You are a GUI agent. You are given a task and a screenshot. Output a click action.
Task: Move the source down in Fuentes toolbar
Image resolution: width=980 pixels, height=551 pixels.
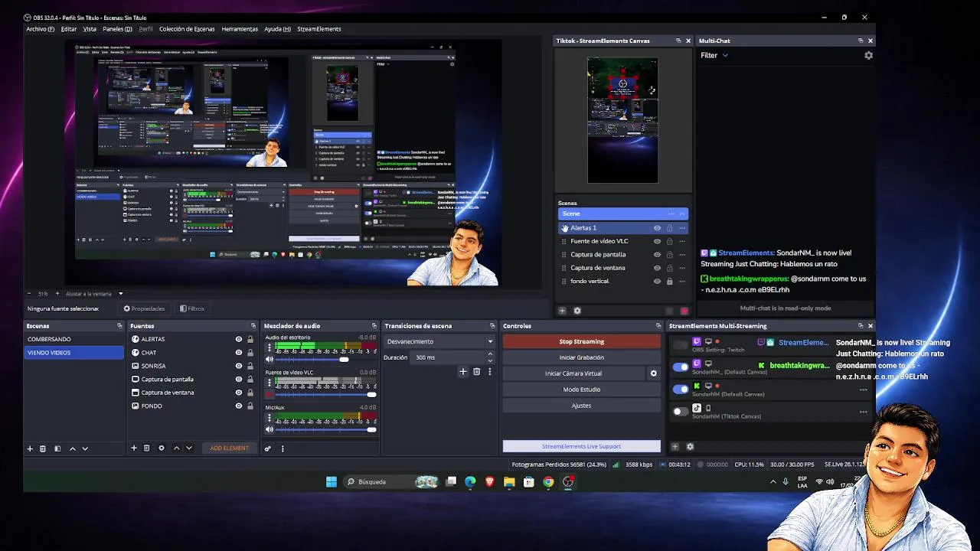(x=188, y=448)
